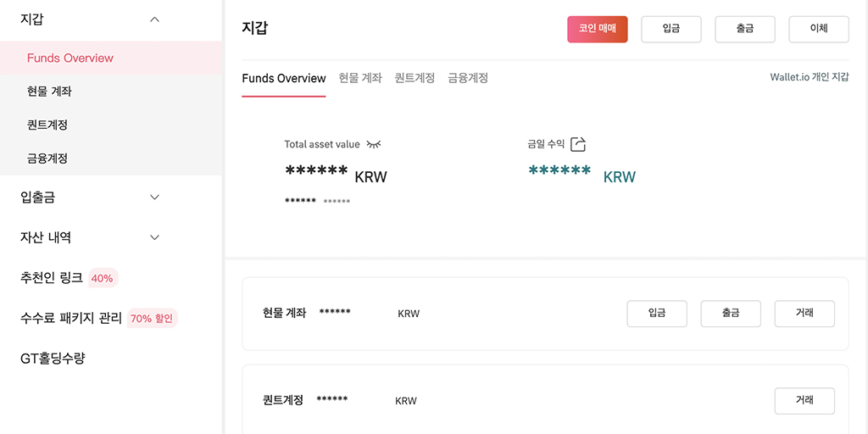Image resolution: width=868 pixels, height=434 pixels.
Task: Click the 코인 매매 button
Action: click(x=598, y=29)
